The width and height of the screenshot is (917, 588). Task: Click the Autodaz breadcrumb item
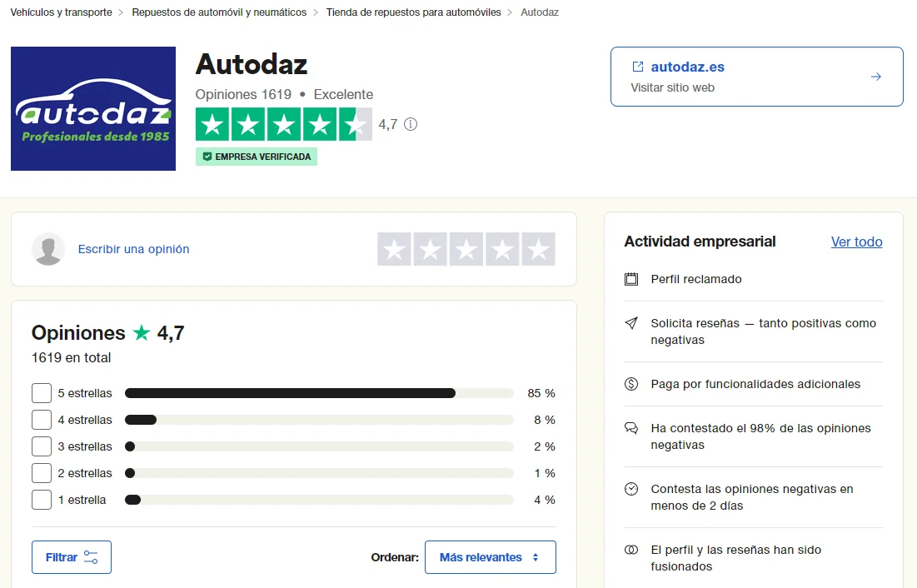540,12
